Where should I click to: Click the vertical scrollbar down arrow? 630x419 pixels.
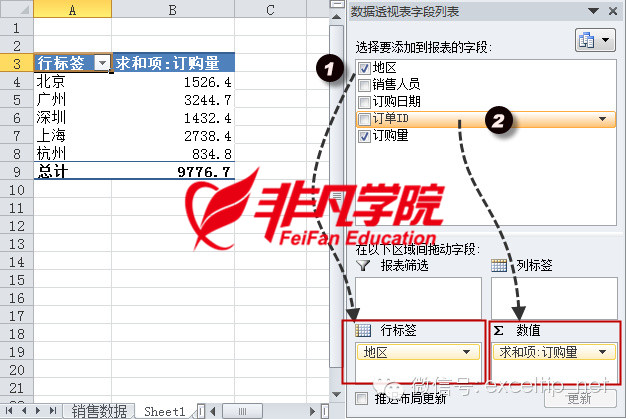337,394
